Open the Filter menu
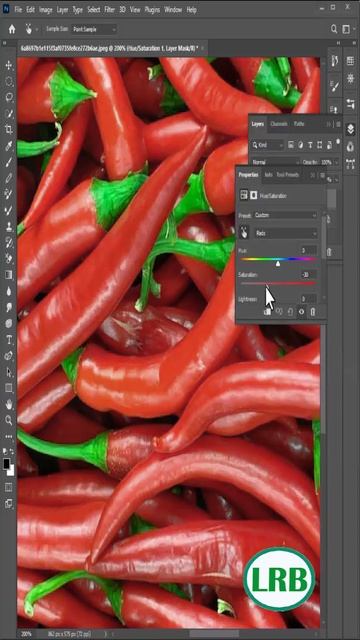The height and width of the screenshot is (640, 360). tap(109, 9)
